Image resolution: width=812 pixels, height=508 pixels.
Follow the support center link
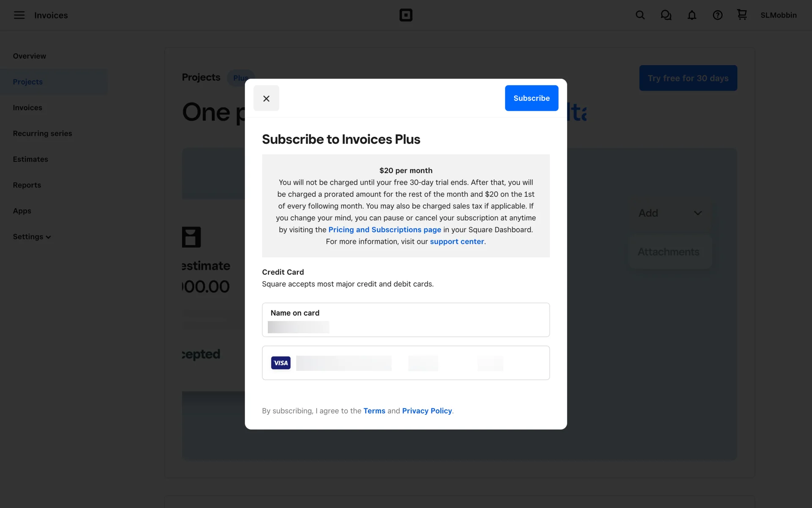(x=457, y=241)
